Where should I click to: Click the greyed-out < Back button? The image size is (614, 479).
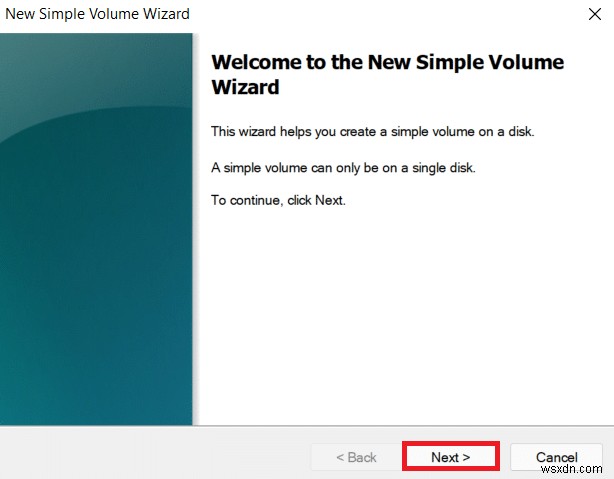tap(356, 457)
